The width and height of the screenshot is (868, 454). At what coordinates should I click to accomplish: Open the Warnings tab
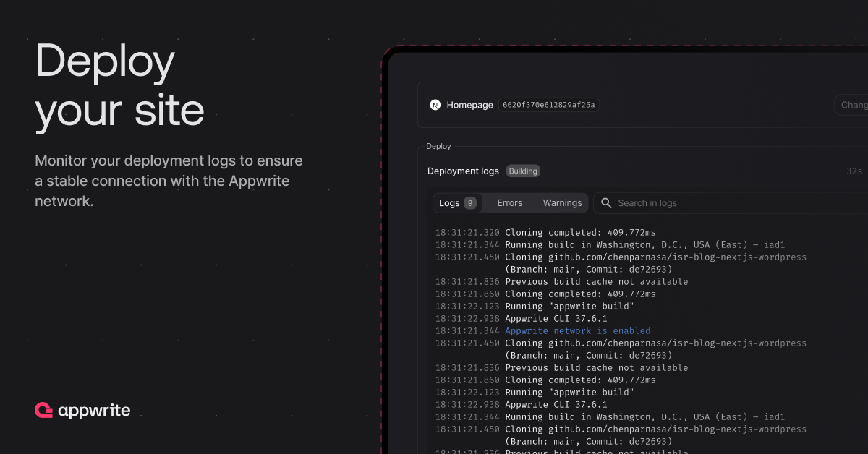tap(562, 203)
